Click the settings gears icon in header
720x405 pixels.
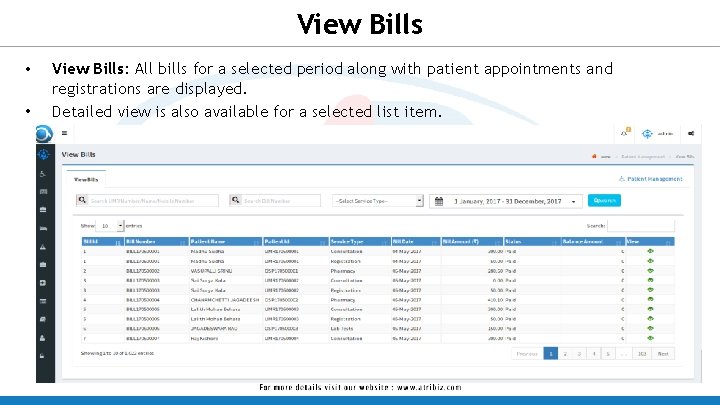(x=691, y=134)
